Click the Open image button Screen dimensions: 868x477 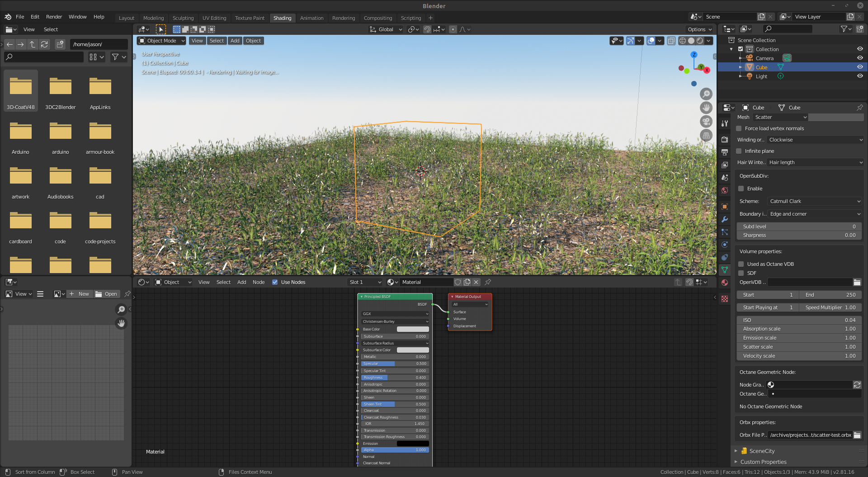coord(106,294)
